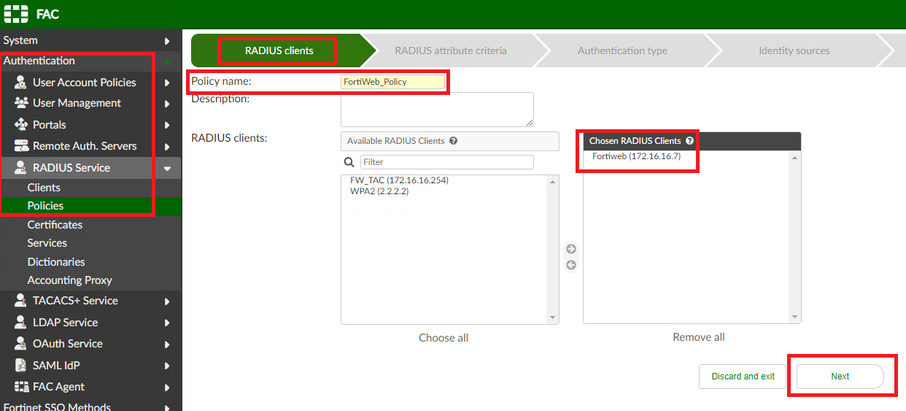The width and height of the screenshot is (906, 411).
Task: Click the Portals icon in sidebar
Action: click(21, 125)
